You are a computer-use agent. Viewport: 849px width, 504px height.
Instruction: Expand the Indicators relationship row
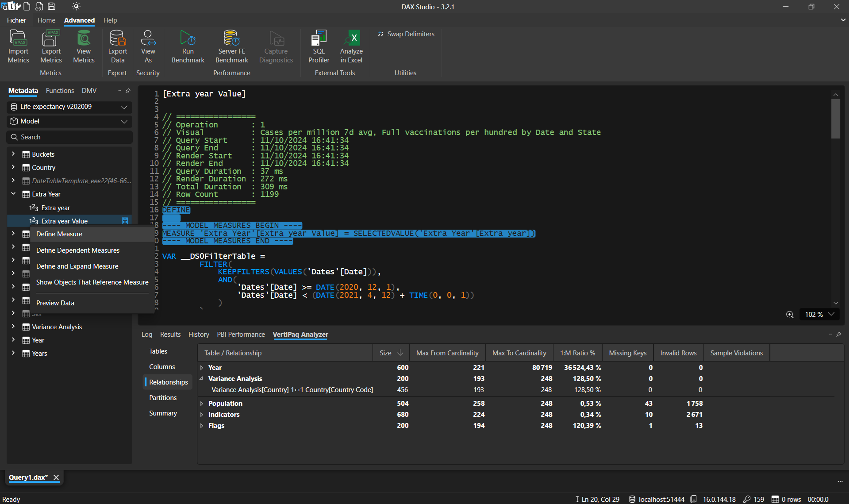pyautogui.click(x=202, y=415)
